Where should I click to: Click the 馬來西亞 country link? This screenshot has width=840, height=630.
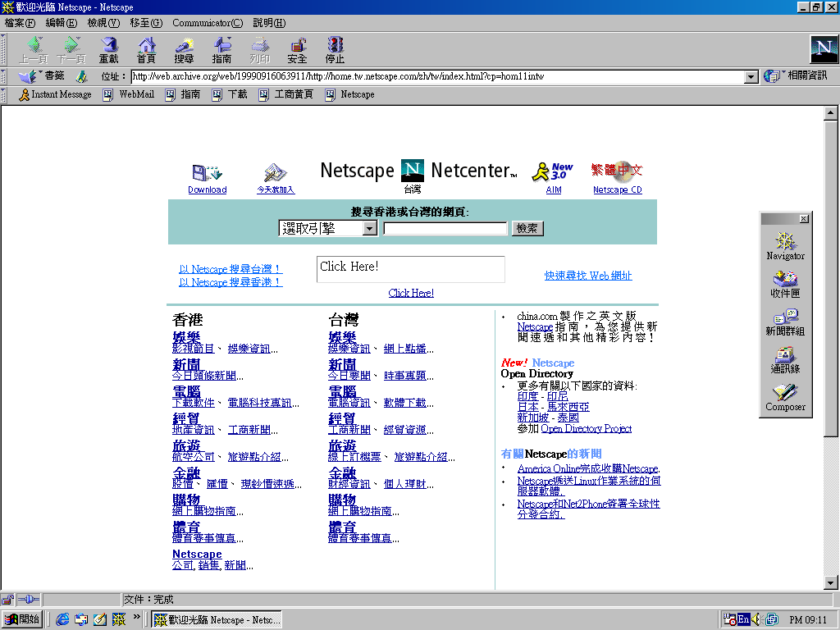(568, 407)
